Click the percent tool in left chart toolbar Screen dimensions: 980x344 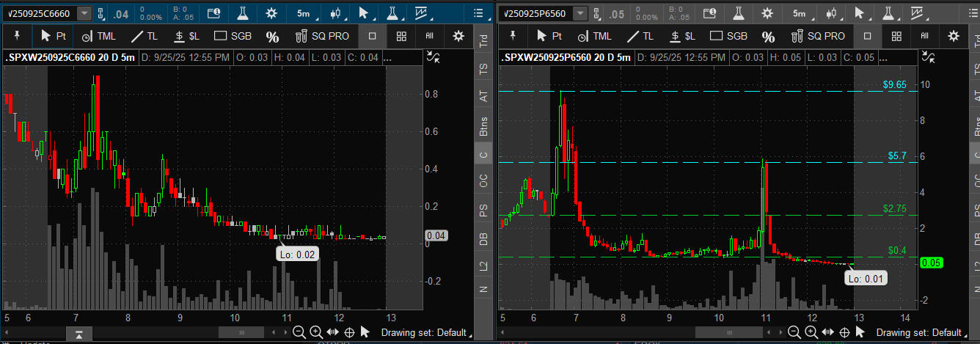coord(272,37)
